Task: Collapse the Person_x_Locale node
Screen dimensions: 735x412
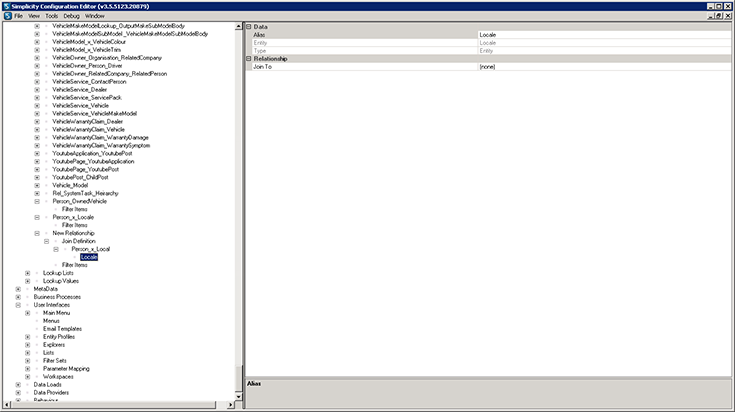Action: pyautogui.click(x=37, y=217)
